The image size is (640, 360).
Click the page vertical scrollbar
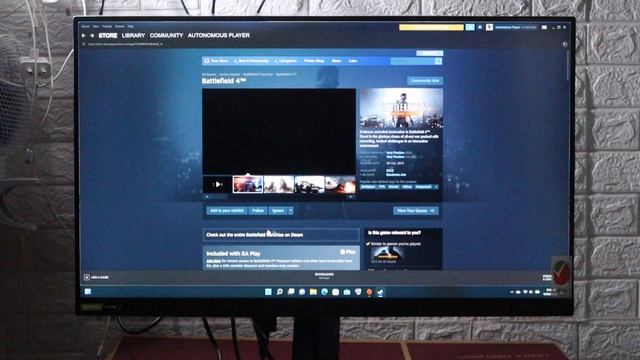[568, 65]
